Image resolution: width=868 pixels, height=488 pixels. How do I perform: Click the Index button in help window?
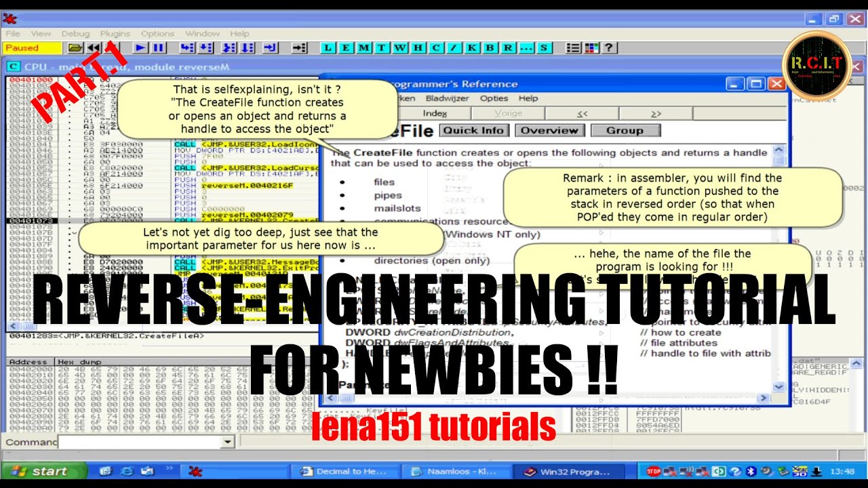(435, 113)
